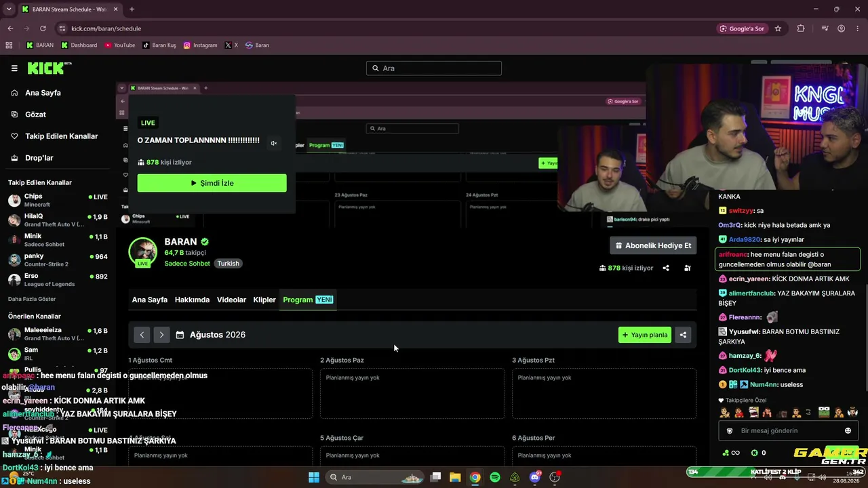Unmute the stream preview with the speaker icon
The height and width of the screenshot is (488, 868).
tap(274, 143)
